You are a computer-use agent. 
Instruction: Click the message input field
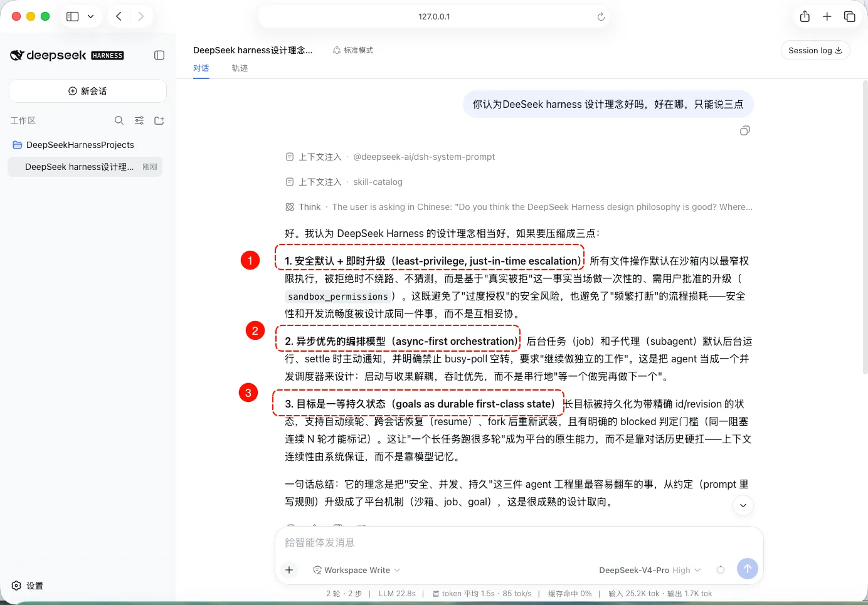click(x=519, y=542)
